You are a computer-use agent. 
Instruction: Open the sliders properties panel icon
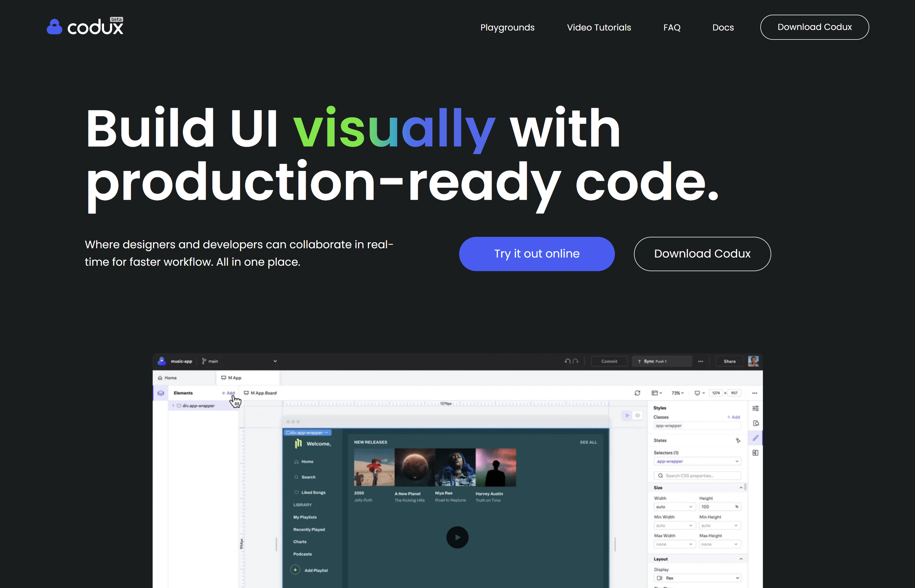click(x=755, y=408)
